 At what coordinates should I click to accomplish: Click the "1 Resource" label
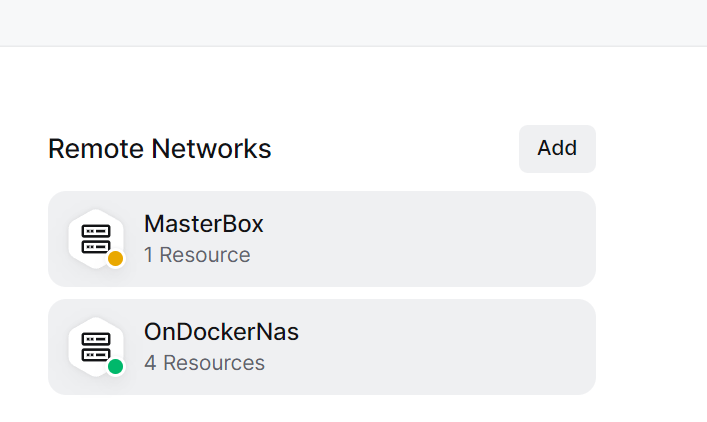pyautogui.click(x=197, y=255)
